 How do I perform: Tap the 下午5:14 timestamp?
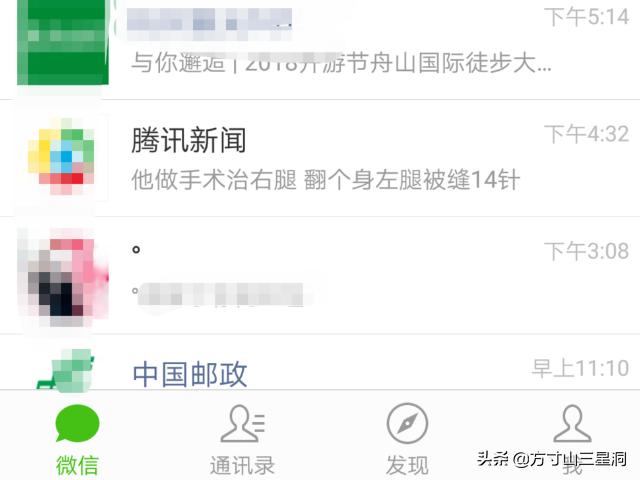[587, 17]
